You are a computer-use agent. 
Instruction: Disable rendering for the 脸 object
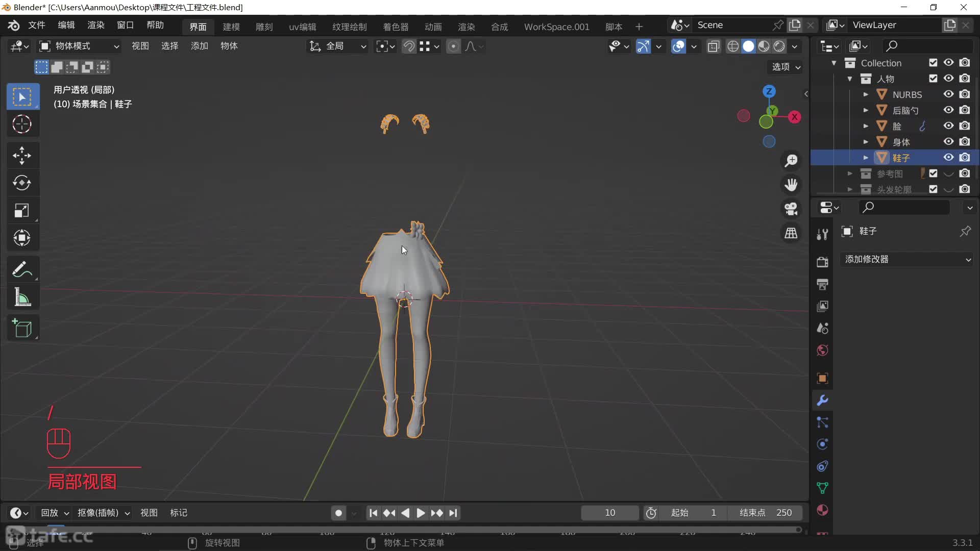(x=964, y=126)
